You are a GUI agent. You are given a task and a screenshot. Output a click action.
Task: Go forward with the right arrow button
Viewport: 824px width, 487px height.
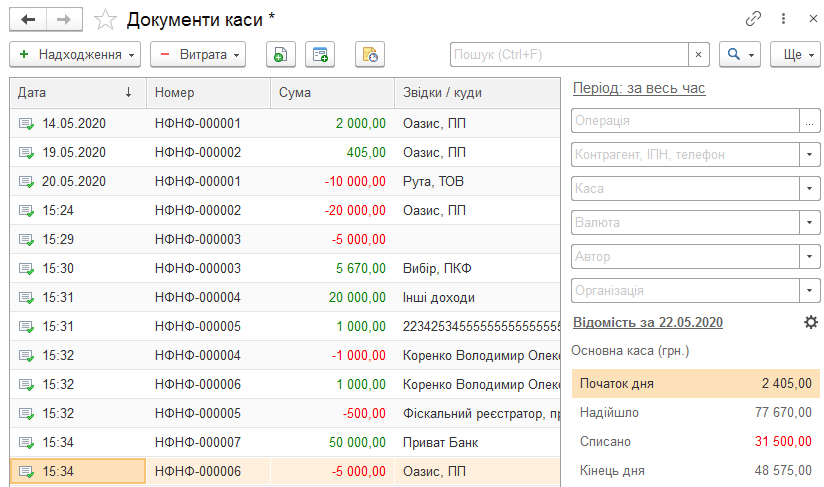tap(64, 19)
